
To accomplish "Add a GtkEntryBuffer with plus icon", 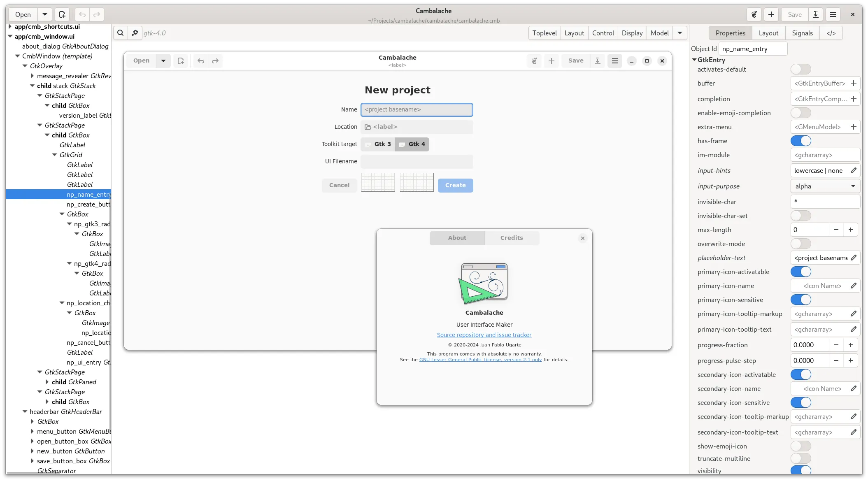I will (854, 83).
